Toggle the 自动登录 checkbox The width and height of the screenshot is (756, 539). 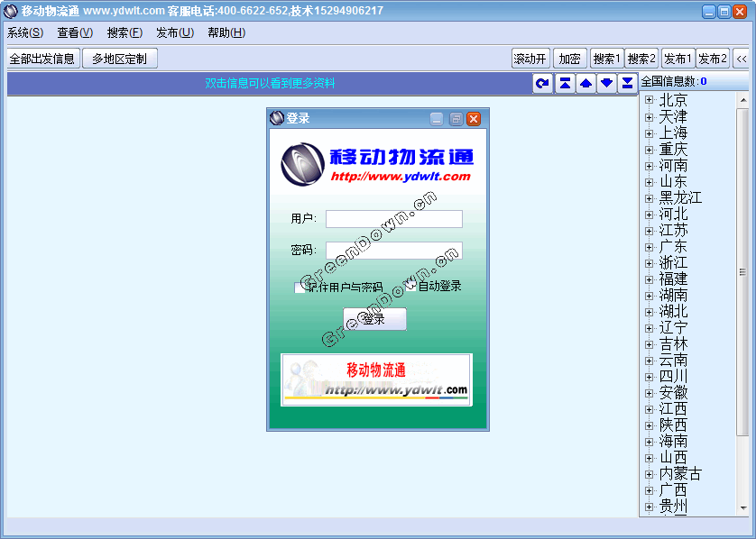pos(410,286)
